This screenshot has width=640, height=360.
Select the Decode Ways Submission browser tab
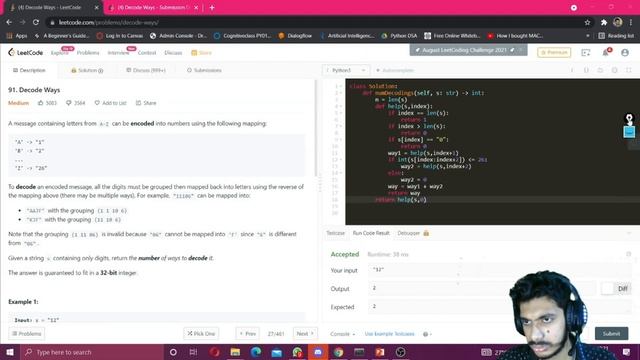click(153, 7)
